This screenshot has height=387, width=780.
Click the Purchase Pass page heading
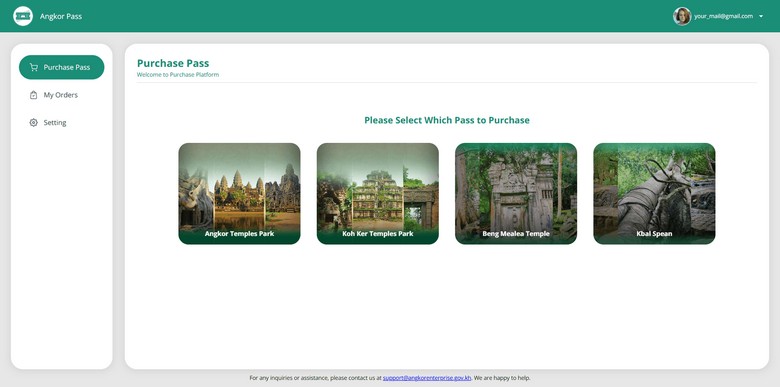[x=173, y=63]
